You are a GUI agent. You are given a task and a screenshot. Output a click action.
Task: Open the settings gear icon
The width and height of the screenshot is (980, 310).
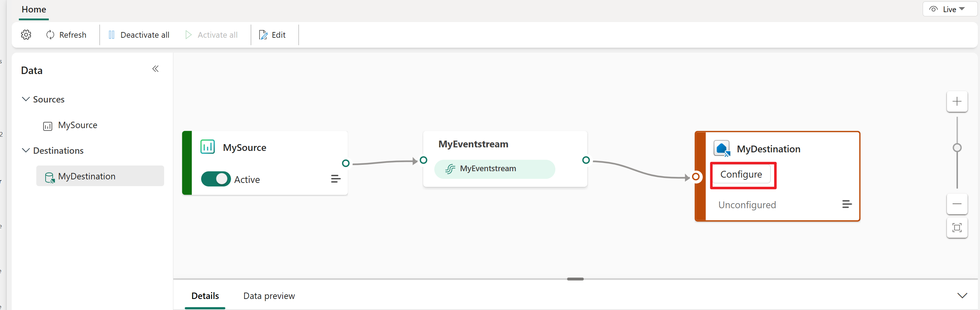tap(26, 35)
